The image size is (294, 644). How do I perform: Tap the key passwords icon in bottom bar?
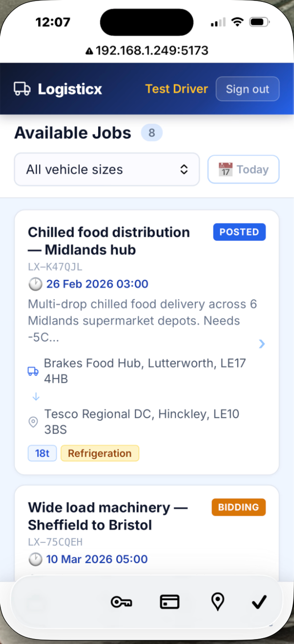pyautogui.click(x=121, y=602)
